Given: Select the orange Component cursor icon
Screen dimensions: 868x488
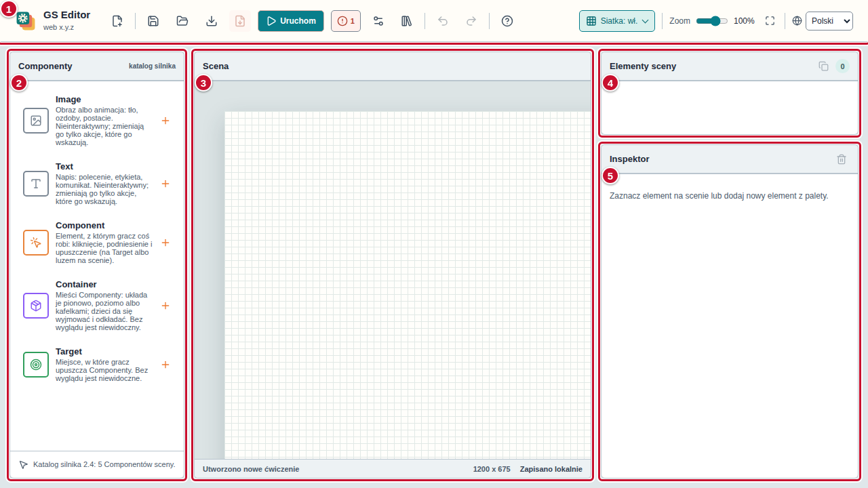Looking at the screenshot, I should [x=36, y=243].
